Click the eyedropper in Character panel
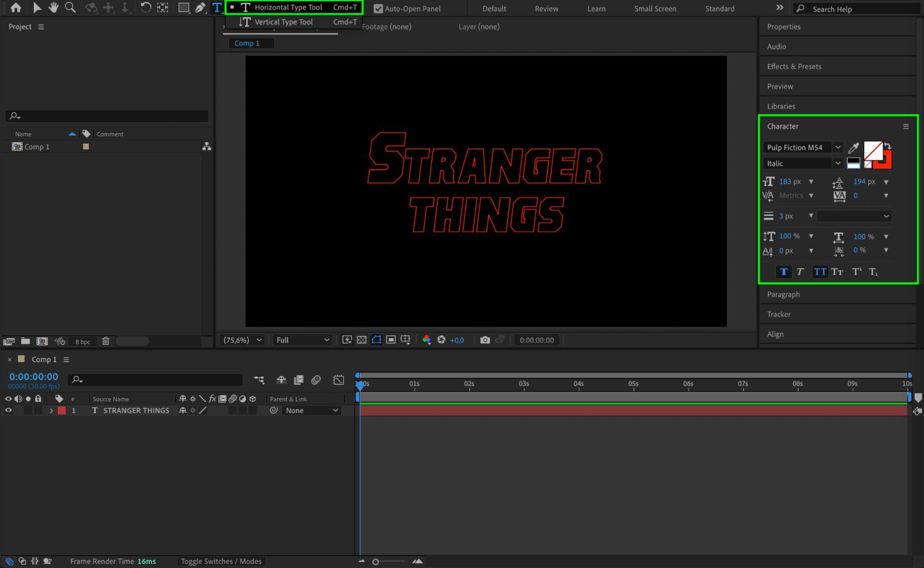924x568 pixels. point(853,148)
